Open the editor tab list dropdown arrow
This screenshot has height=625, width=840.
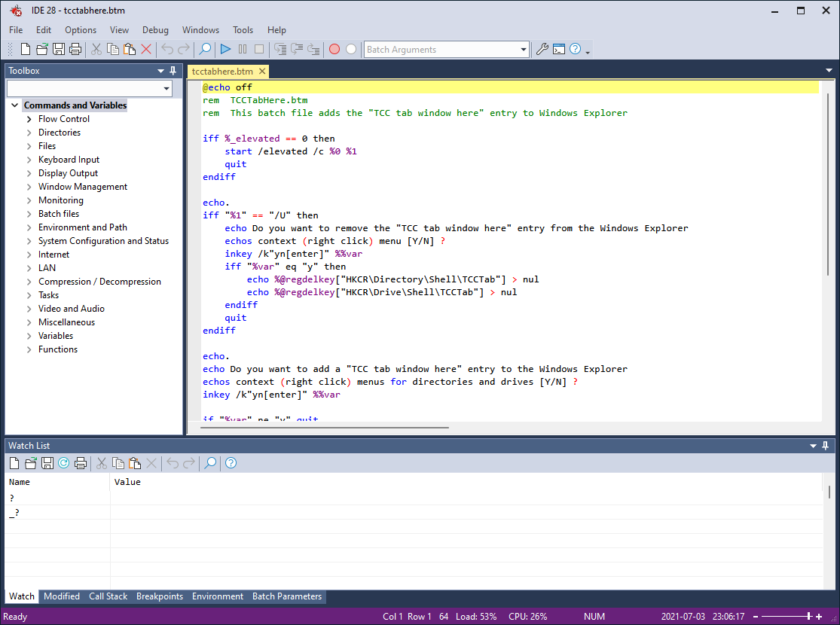coord(829,71)
